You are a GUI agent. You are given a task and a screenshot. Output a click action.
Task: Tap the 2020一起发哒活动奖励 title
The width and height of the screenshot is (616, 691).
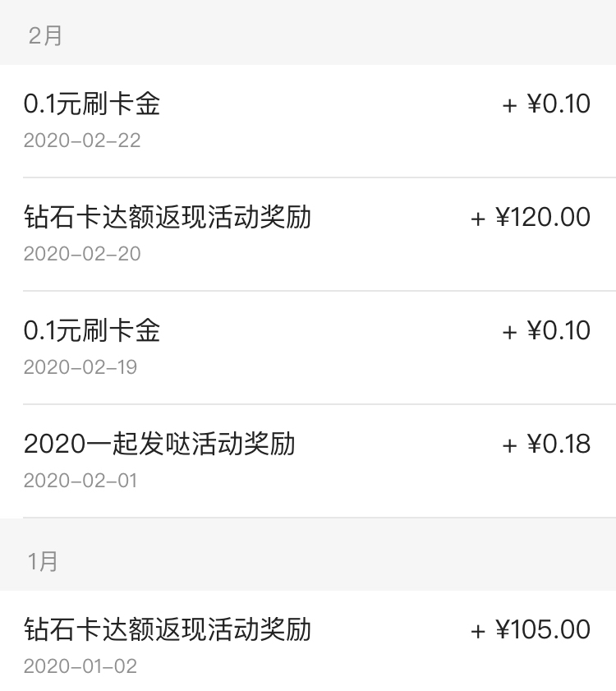coord(159,444)
